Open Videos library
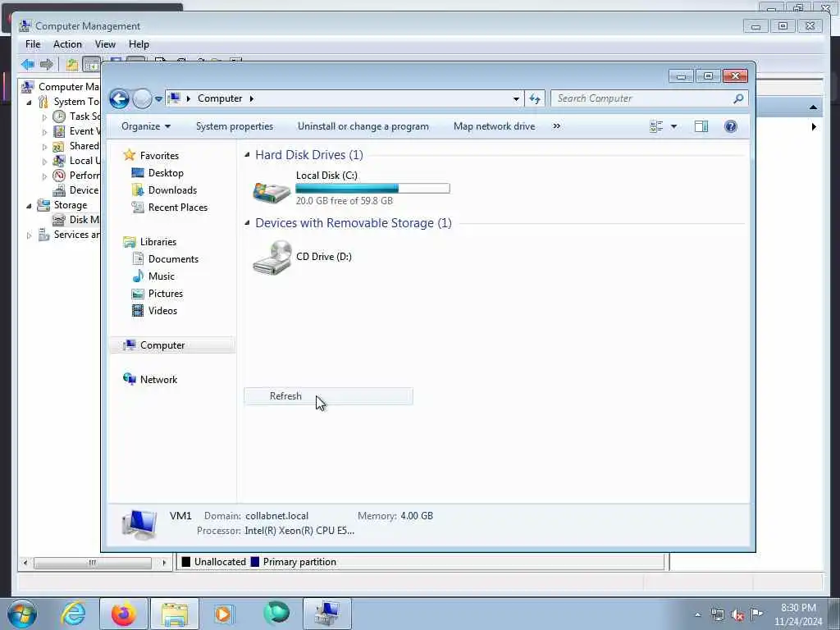Screen dimensions: 840x630 (x=162, y=311)
